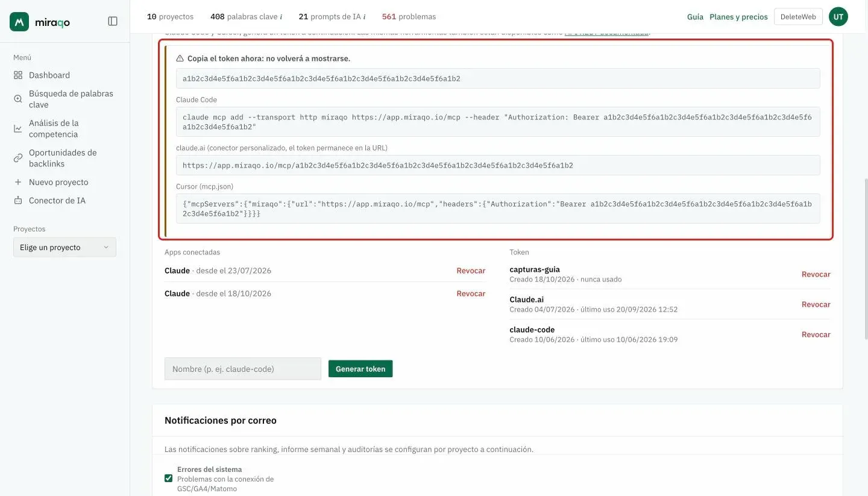Revoke the capturas-guia token
The image size is (868, 496).
click(x=816, y=274)
